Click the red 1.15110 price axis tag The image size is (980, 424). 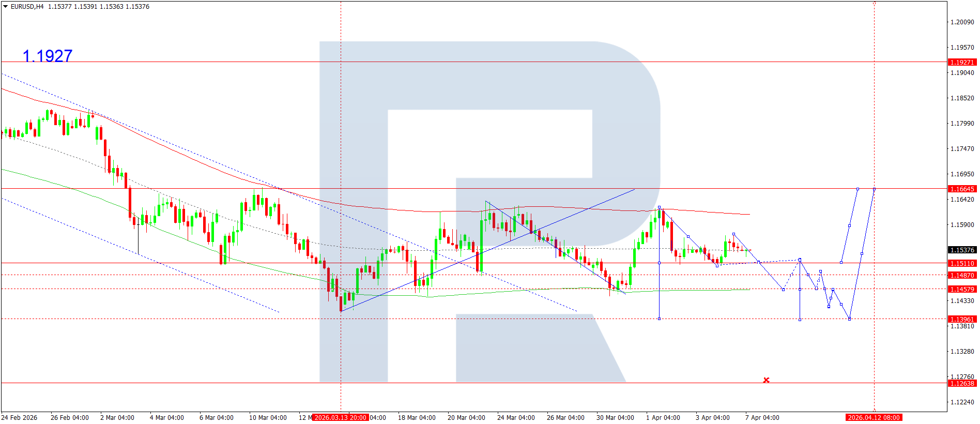(962, 263)
